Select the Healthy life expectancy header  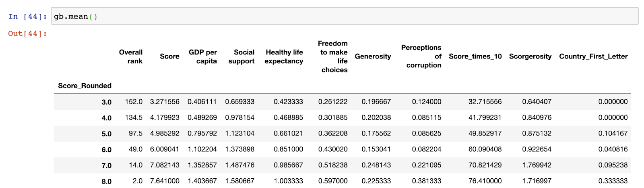(x=284, y=56)
